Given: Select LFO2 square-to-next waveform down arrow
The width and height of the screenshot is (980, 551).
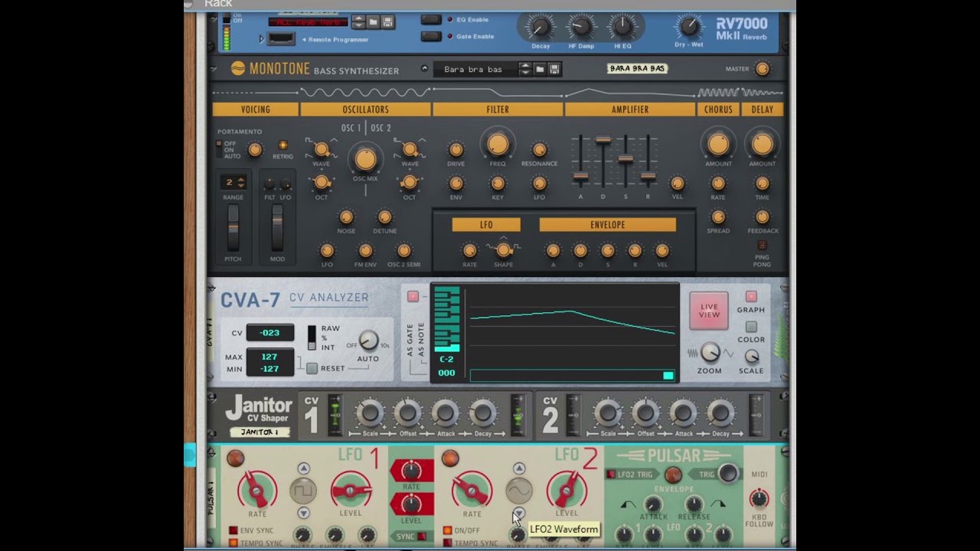Looking at the screenshot, I should 519,514.
